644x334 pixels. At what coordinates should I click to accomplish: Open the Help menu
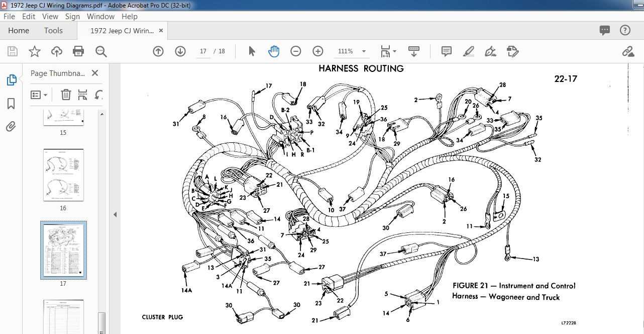coord(130,16)
